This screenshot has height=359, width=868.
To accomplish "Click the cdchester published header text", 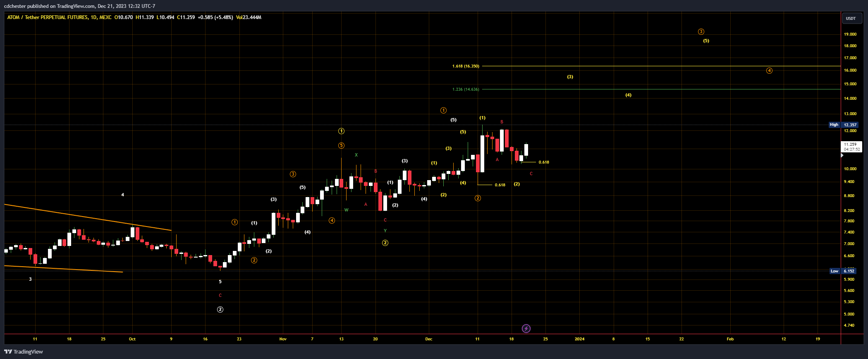I will point(80,6).
